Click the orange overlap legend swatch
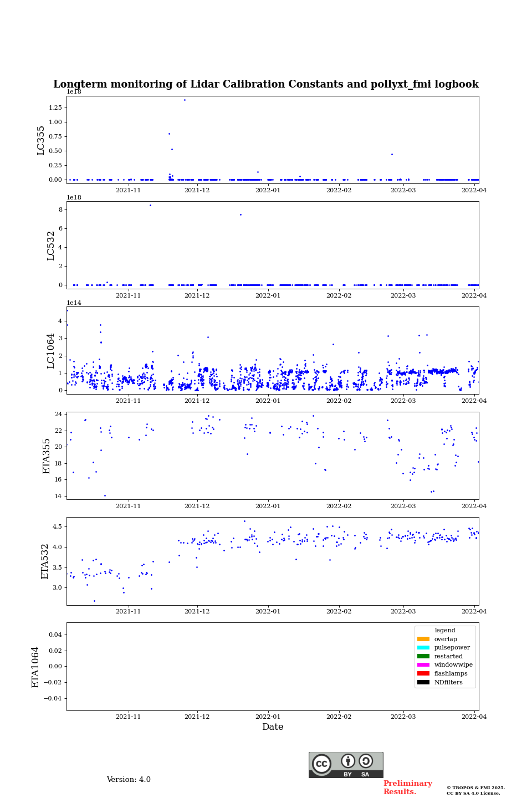This screenshot has height=798, width=532. click(423, 639)
